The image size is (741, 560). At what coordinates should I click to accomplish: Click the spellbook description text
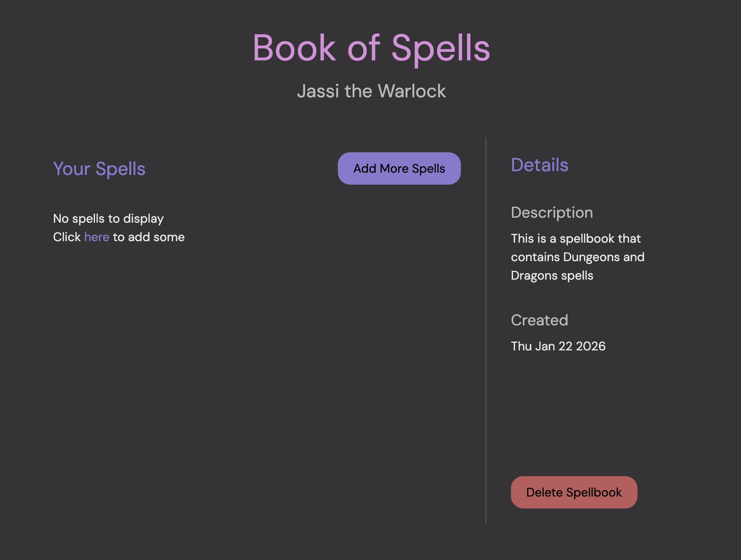577,257
